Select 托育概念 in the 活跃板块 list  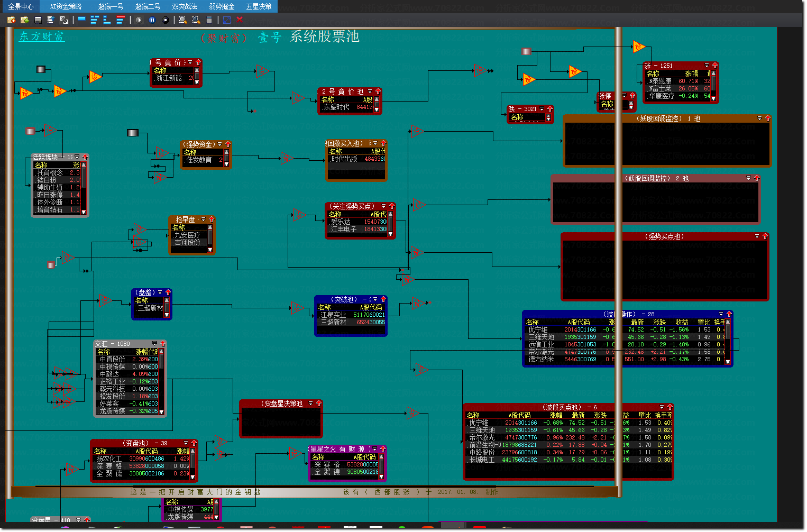click(50, 172)
